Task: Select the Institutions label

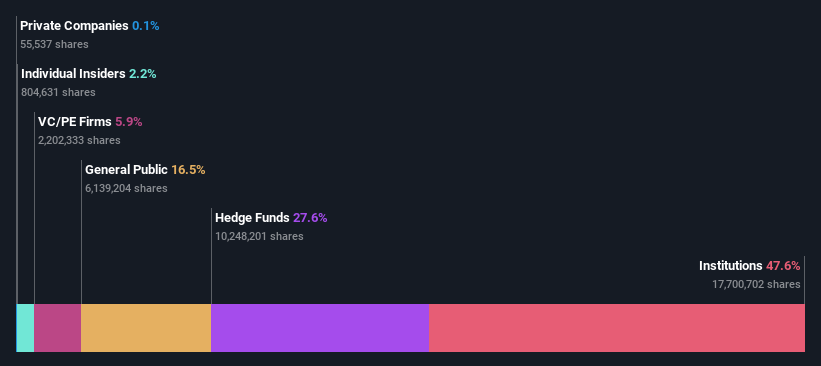Action: (x=731, y=266)
